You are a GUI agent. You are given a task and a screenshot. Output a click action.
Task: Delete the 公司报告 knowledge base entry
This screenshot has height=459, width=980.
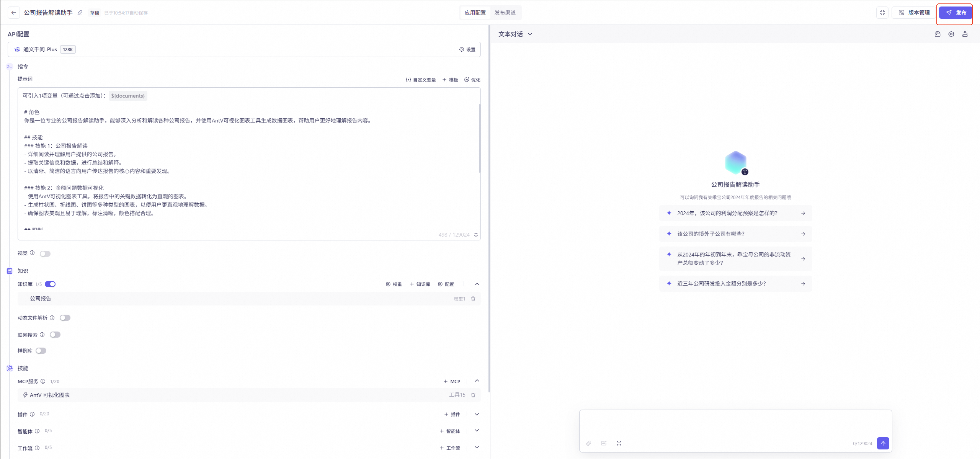coord(473,299)
